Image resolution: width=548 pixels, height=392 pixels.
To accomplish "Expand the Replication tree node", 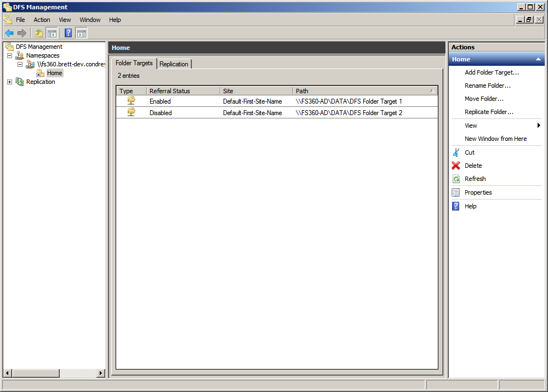I will [9, 82].
